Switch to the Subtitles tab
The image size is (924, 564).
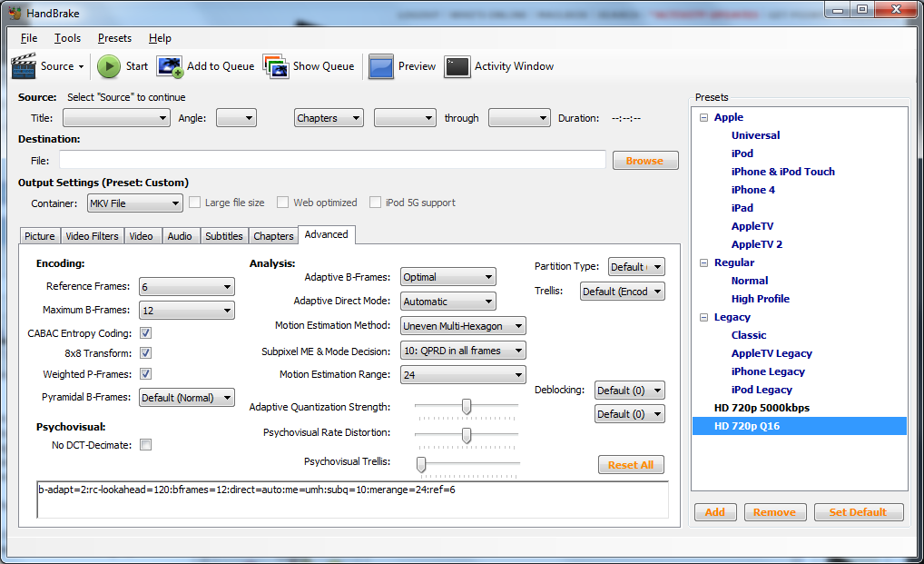click(x=224, y=236)
